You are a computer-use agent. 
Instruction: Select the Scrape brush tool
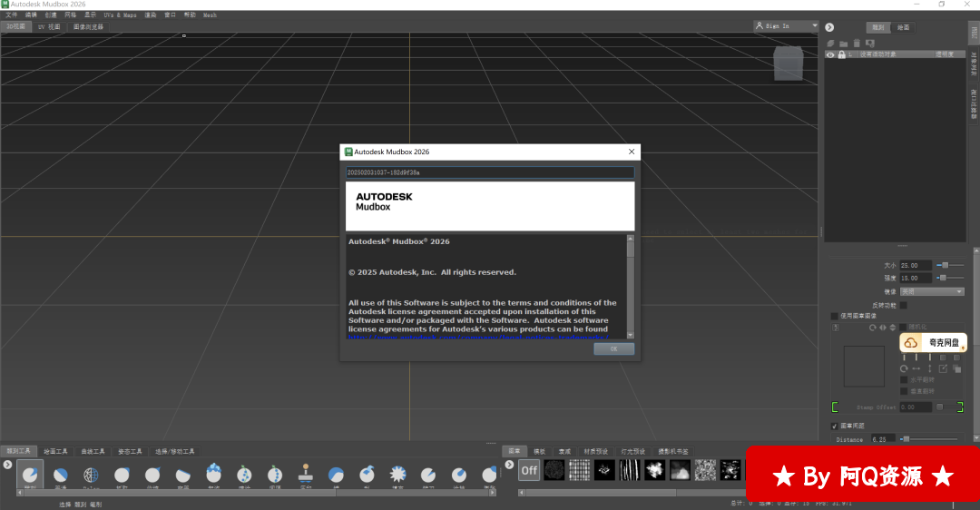point(367,475)
